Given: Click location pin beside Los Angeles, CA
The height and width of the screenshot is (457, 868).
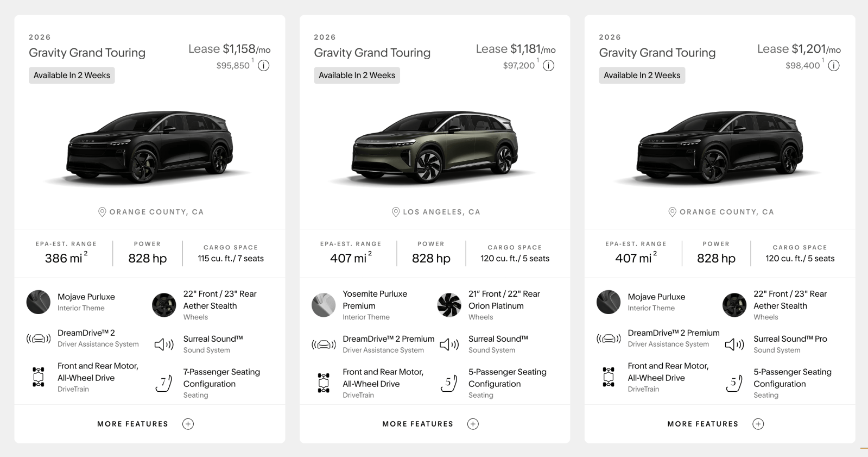Looking at the screenshot, I should coord(396,212).
